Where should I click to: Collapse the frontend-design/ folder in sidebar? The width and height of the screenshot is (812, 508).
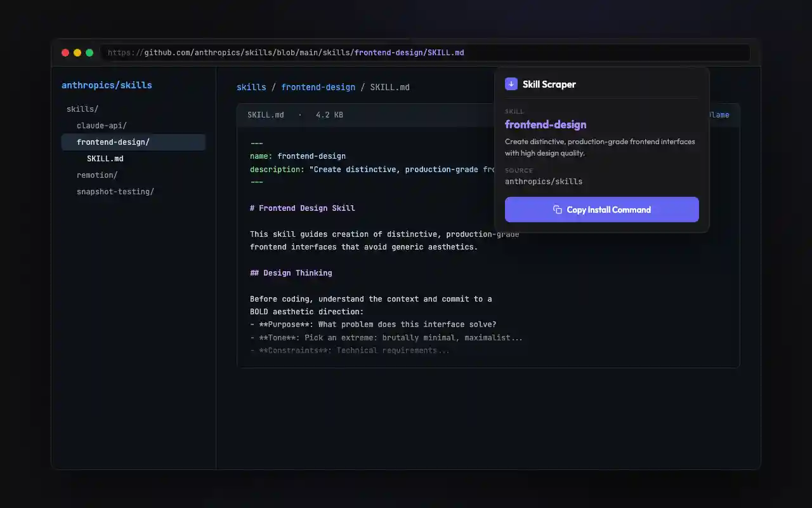(x=113, y=142)
